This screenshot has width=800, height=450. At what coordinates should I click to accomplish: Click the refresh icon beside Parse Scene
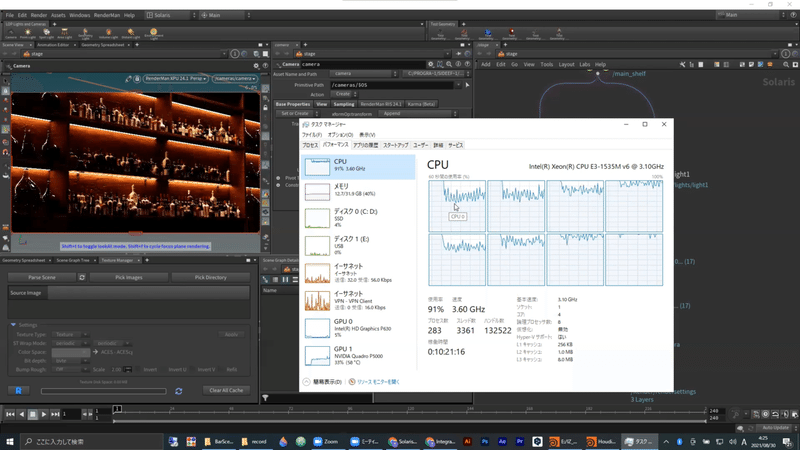81,277
